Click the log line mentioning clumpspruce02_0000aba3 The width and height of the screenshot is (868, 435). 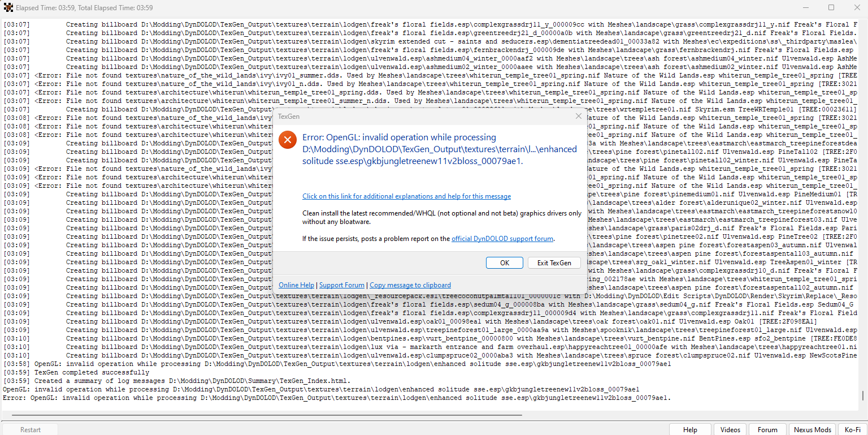(x=431, y=355)
